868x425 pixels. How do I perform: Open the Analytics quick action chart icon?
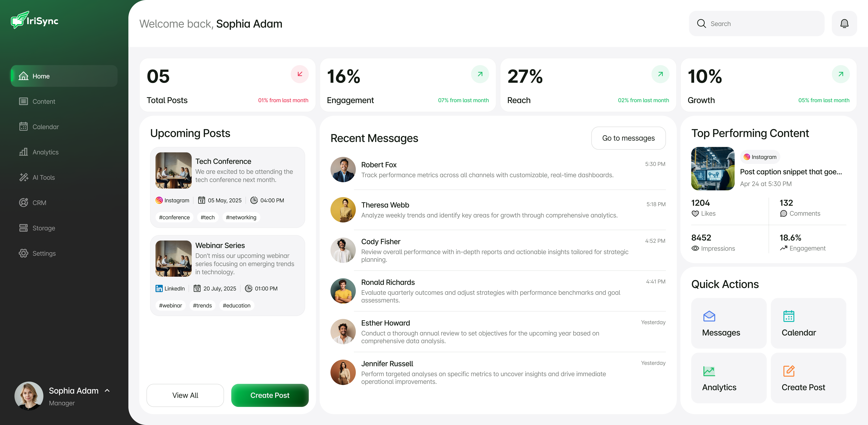pos(709,371)
